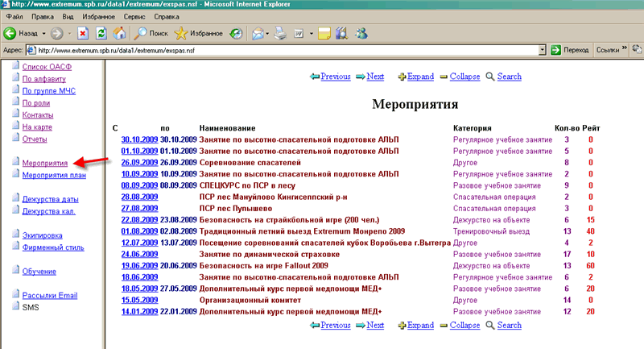This screenshot has width=644, height=349.
Task: Open the Фирменный стиль link
Action: 53,247
